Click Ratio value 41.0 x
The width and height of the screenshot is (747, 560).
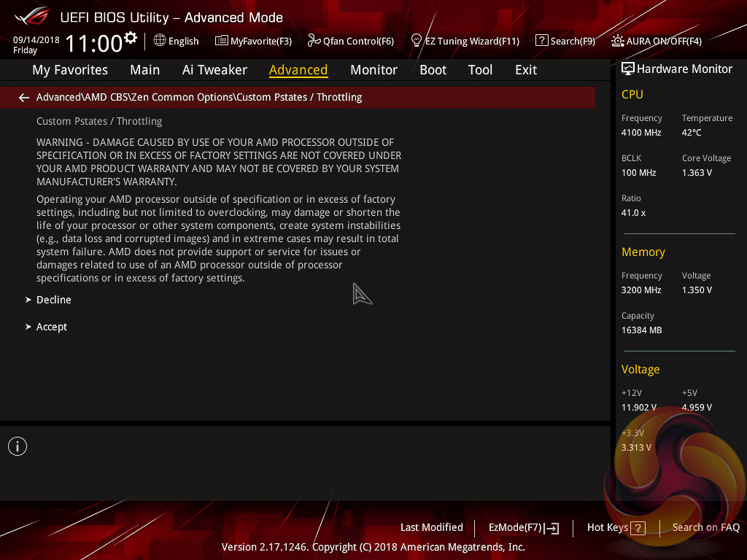(x=633, y=213)
